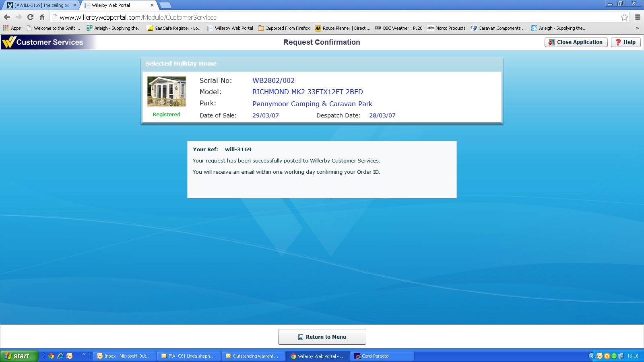
Task: Click the holiday home thumbnail image
Action: coord(167,92)
